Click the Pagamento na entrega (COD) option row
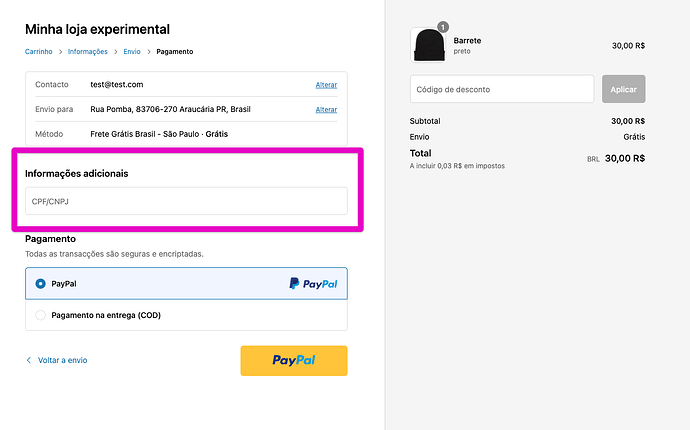690x430 pixels. click(x=186, y=315)
